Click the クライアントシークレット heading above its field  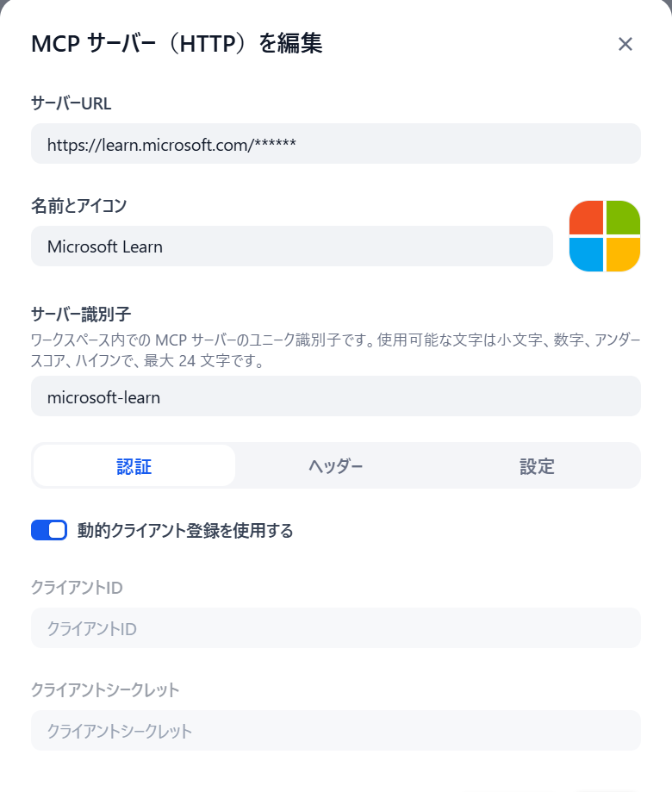(x=105, y=689)
